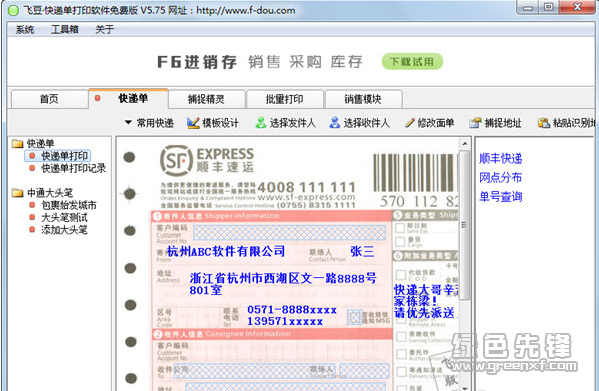
Task: Click the waybill vertical scrollbar thumb
Action: coord(465,225)
